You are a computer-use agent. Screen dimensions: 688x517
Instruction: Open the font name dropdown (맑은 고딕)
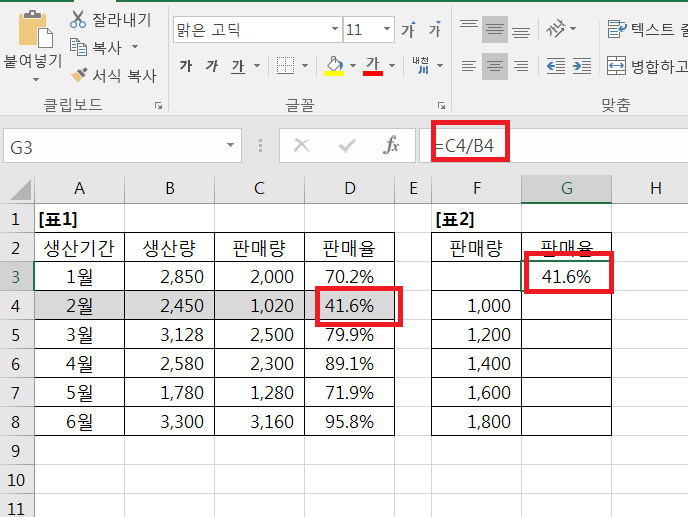pyautogui.click(x=332, y=30)
